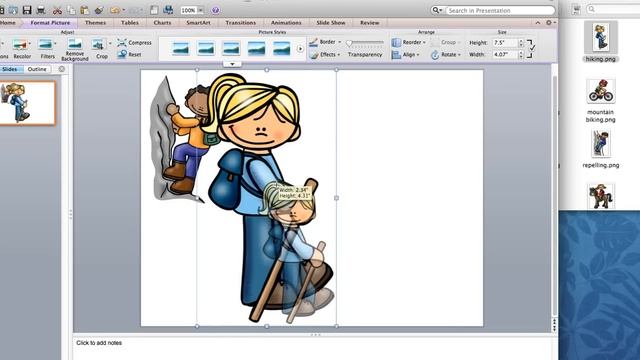Expand the Filters dropdown arrow
640x360 pixels.
[x=56, y=43]
